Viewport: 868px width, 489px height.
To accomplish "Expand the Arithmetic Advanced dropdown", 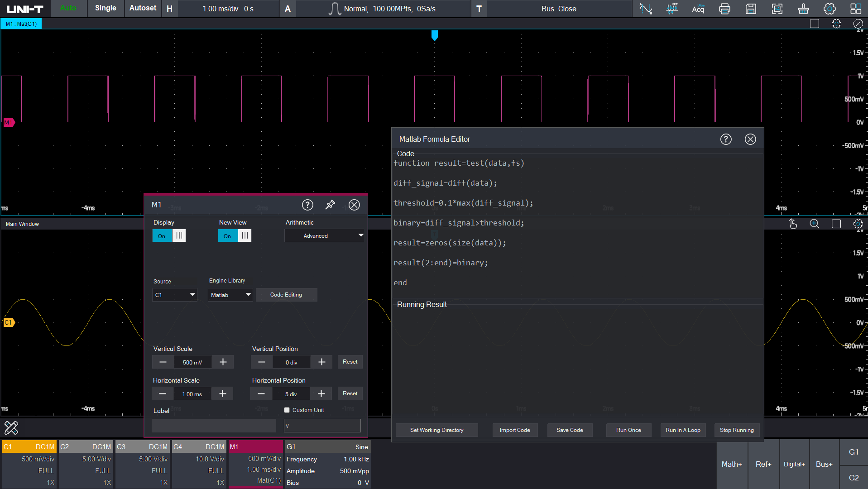I will coord(324,235).
